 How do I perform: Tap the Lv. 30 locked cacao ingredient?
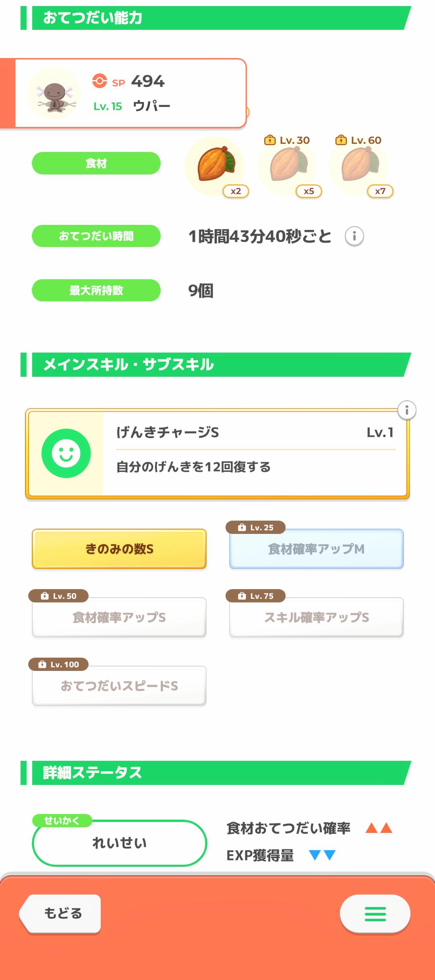(288, 165)
